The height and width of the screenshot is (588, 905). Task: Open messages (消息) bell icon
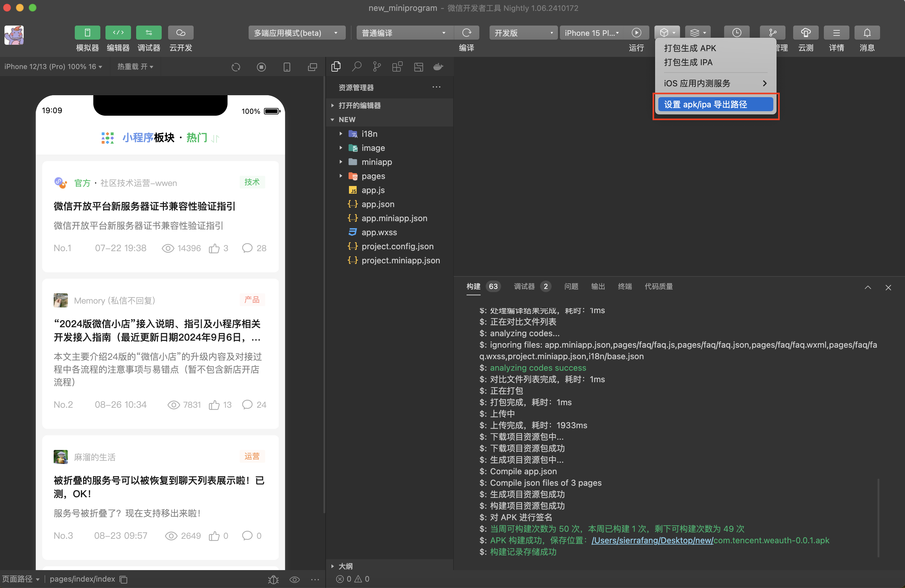coord(867,33)
